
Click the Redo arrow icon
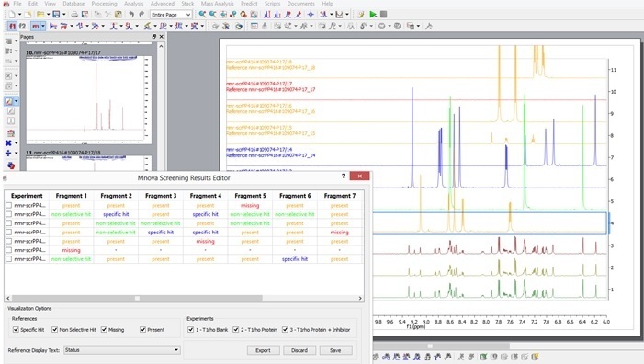(x=141, y=15)
